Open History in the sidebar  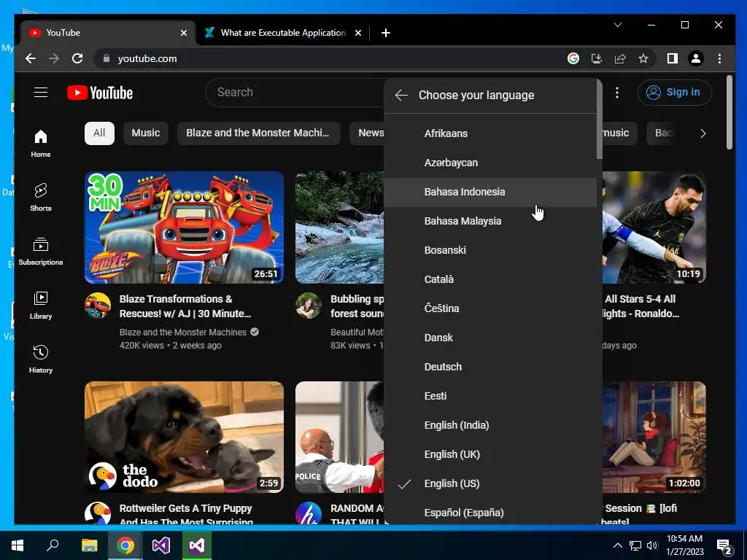[x=41, y=359]
